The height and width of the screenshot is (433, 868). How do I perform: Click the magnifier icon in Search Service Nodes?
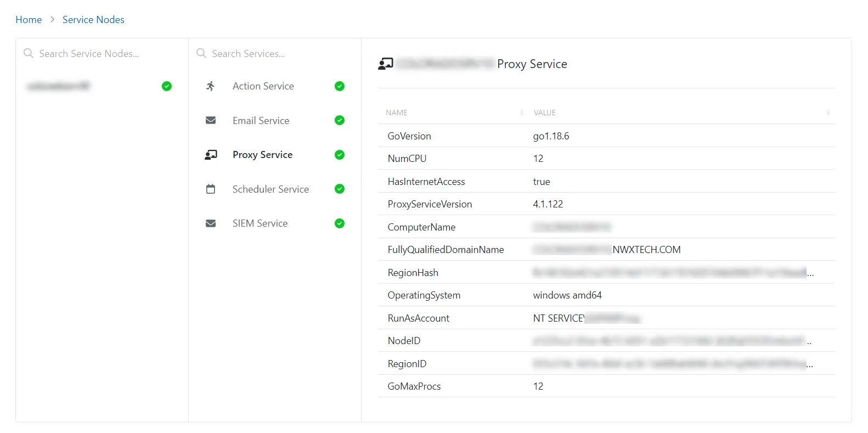pyautogui.click(x=29, y=53)
